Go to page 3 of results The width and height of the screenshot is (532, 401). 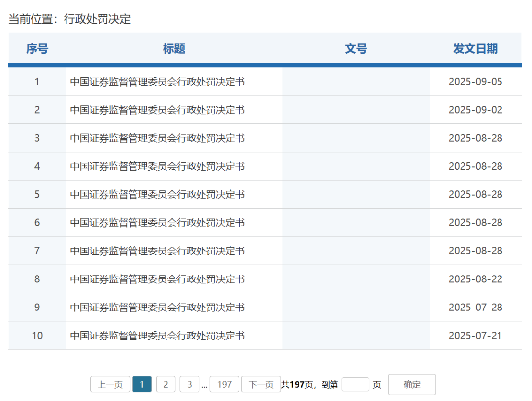point(189,384)
